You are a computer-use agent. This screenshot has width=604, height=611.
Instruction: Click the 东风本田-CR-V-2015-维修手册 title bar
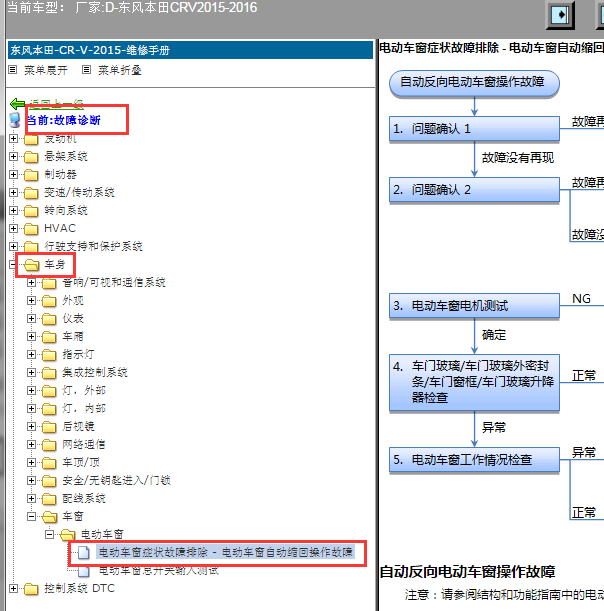(190, 50)
